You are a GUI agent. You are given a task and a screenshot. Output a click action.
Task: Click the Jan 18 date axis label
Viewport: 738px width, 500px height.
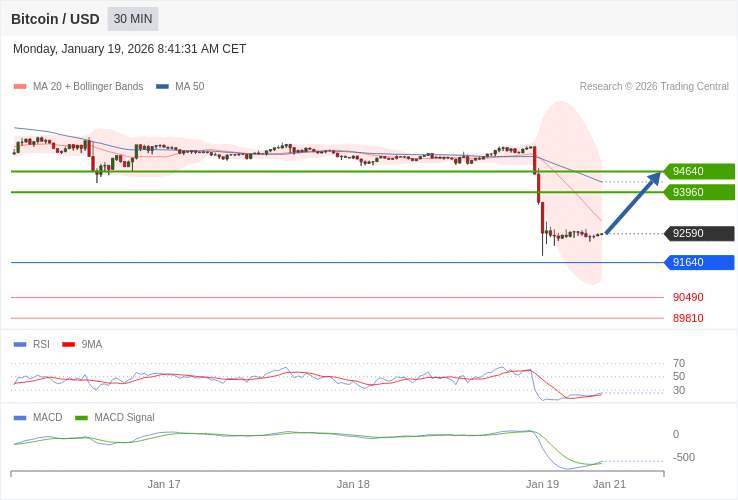(x=353, y=484)
